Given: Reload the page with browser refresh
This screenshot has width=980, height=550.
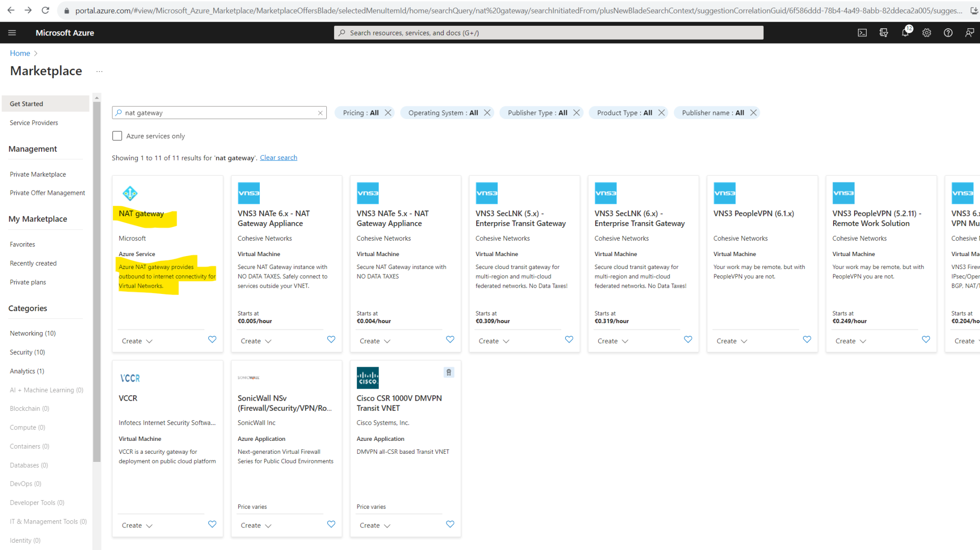Looking at the screenshot, I should [x=45, y=10].
